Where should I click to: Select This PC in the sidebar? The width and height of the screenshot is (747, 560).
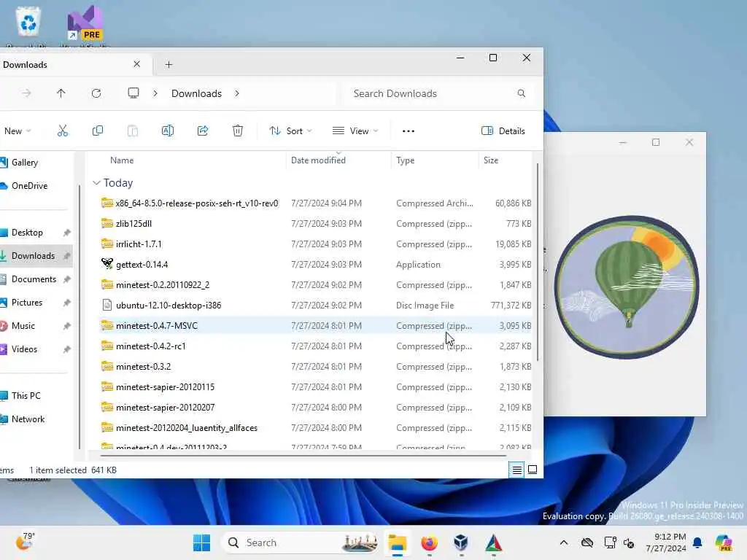[x=26, y=396]
